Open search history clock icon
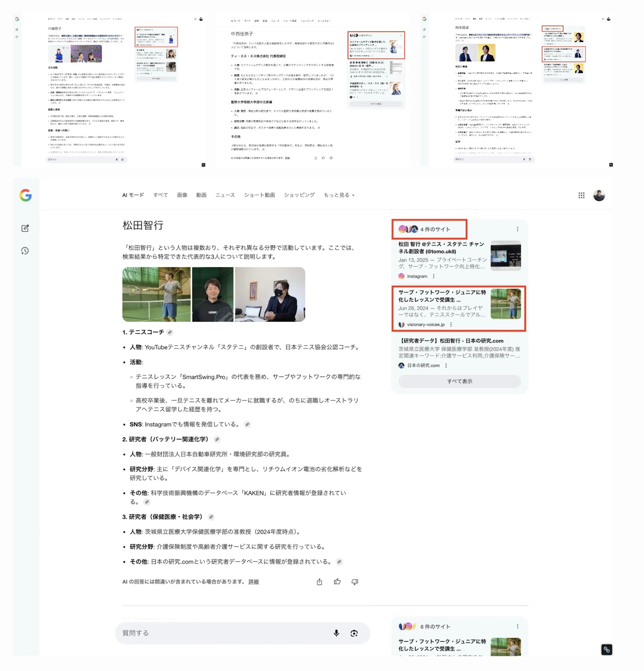 (25, 251)
